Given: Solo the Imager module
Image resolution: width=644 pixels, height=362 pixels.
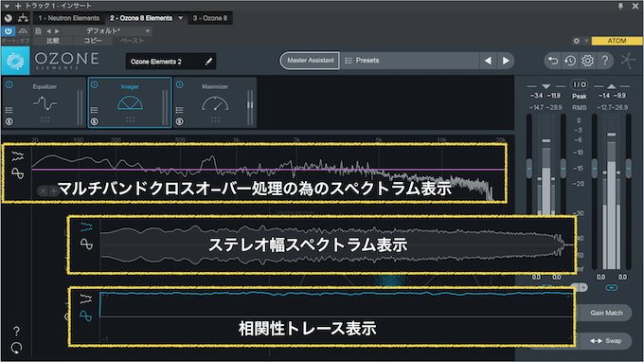Looking at the screenshot, I should pyautogui.click(x=94, y=121).
